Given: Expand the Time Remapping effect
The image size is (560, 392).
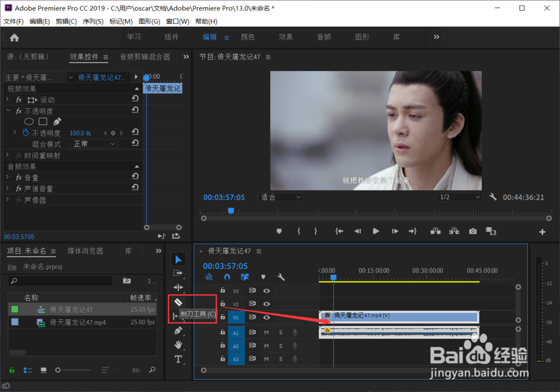Looking at the screenshot, I should pyautogui.click(x=7, y=155).
